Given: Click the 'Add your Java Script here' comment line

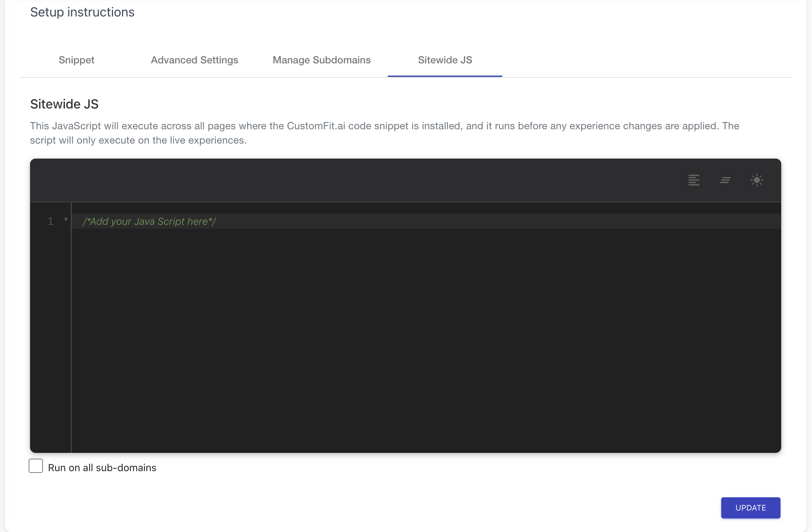Looking at the screenshot, I should click(x=149, y=221).
